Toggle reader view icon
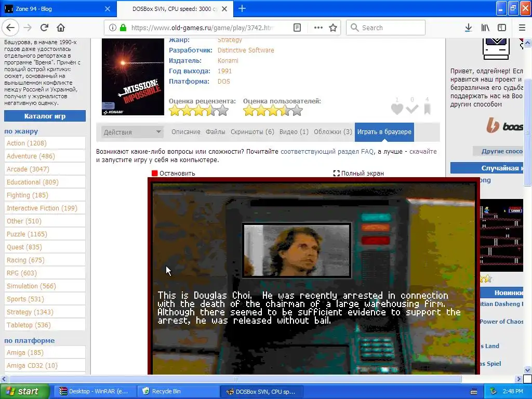 (297, 28)
